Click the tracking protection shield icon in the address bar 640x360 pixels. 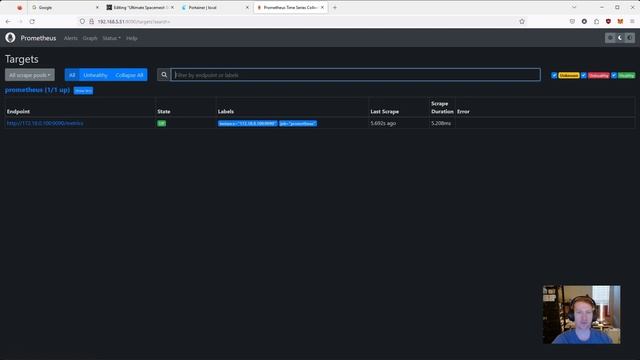(x=82, y=21)
